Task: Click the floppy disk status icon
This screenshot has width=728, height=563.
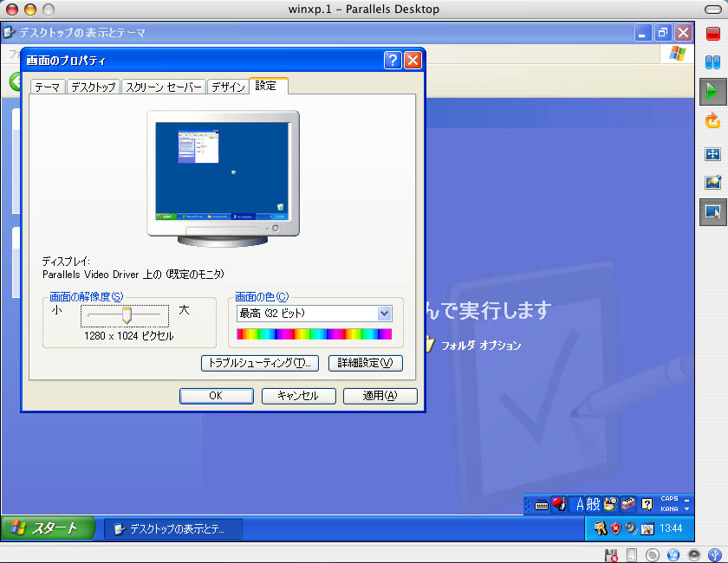Action: pyautogui.click(x=611, y=554)
